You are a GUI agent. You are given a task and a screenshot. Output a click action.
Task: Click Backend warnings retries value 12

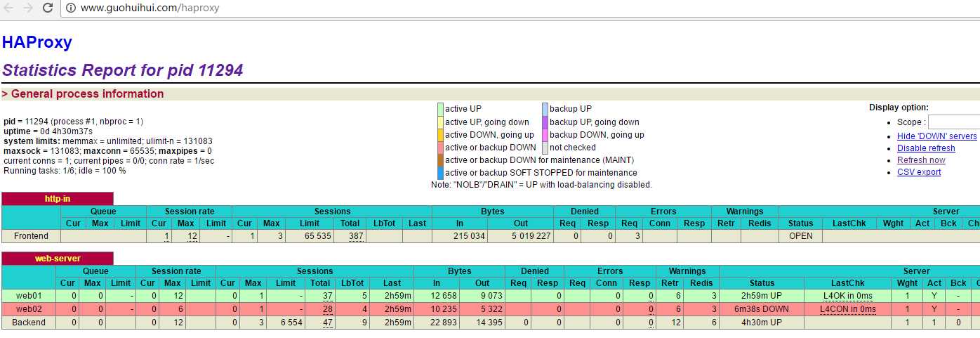pos(676,323)
